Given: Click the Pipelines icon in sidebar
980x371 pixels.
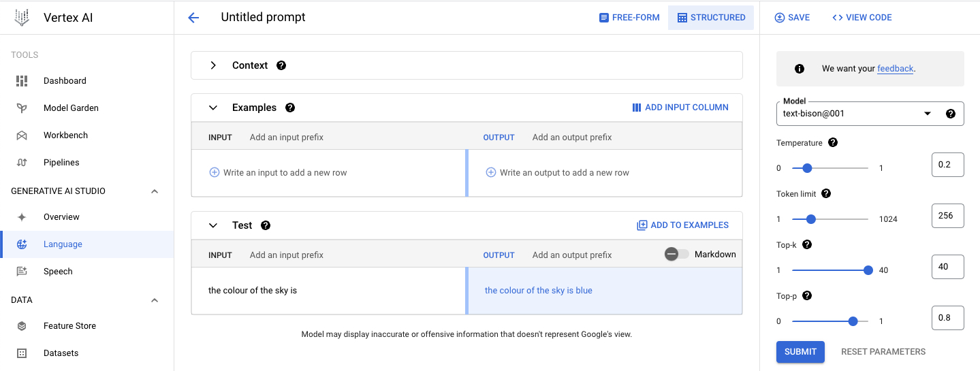Looking at the screenshot, I should (22, 162).
